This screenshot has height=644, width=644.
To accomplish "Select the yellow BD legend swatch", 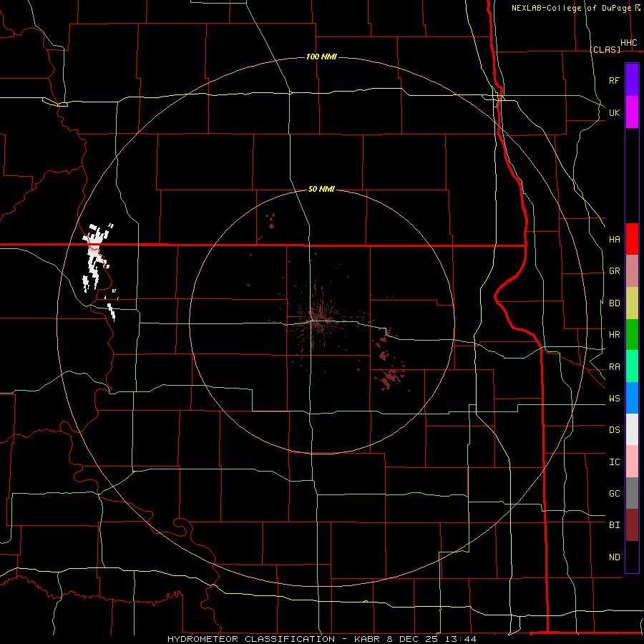I will (632, 303).
